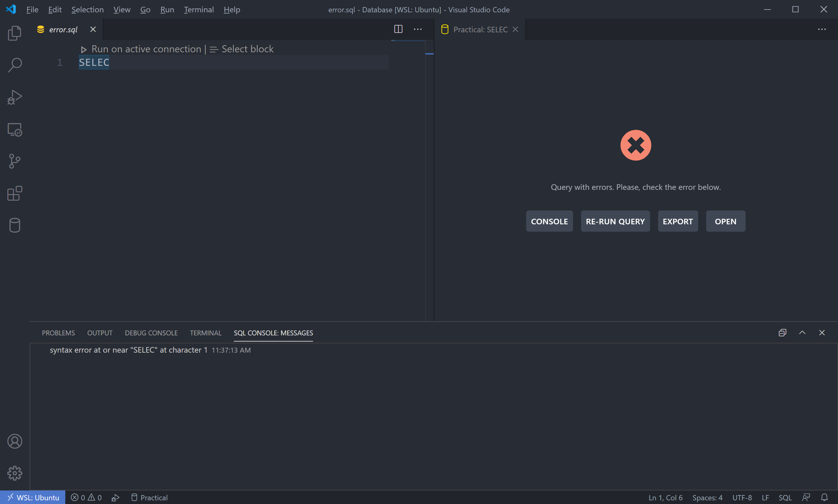This screenshot has width=838, height=504.
Task: Open the Manage settings gear
Action: click(x=14, y=473)
